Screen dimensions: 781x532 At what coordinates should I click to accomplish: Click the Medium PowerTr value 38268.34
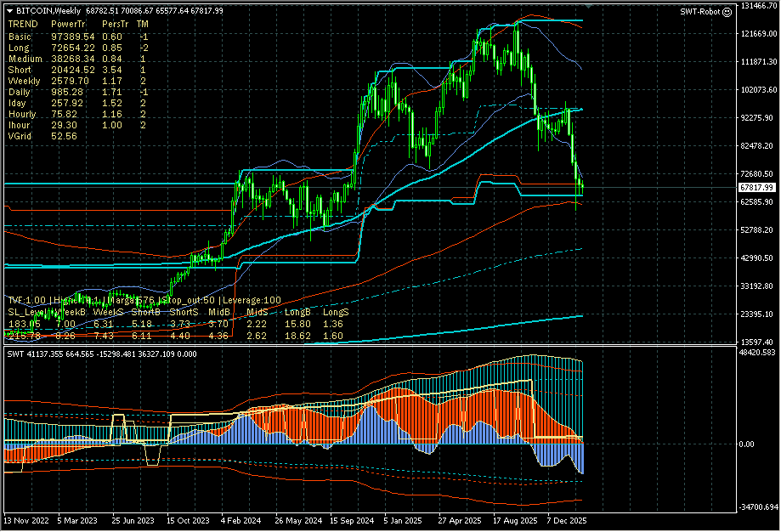click(73, 59)
